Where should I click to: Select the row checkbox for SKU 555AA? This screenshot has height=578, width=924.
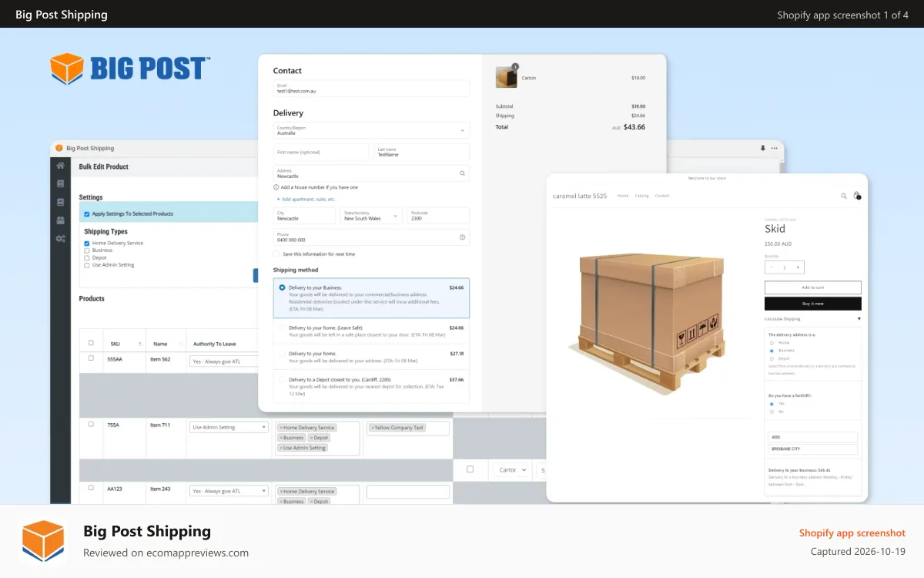(91, 358)
